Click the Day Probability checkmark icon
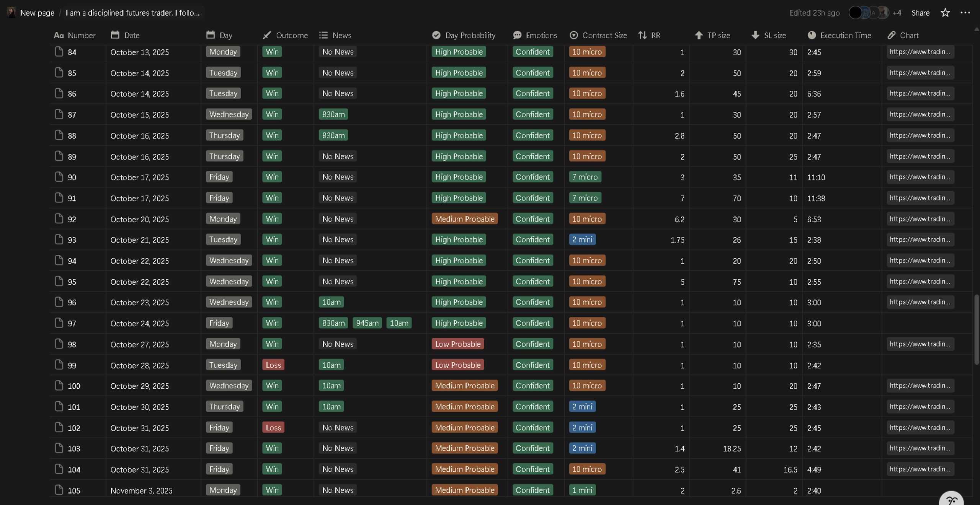Screen dimensions: 980x505 pyautogui.click(x=436, y=35)
